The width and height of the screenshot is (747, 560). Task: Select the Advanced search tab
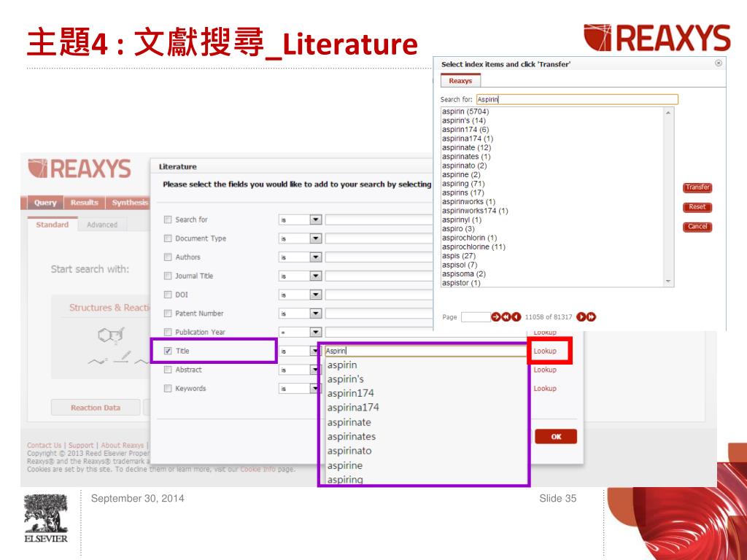[x=102, y=225]
